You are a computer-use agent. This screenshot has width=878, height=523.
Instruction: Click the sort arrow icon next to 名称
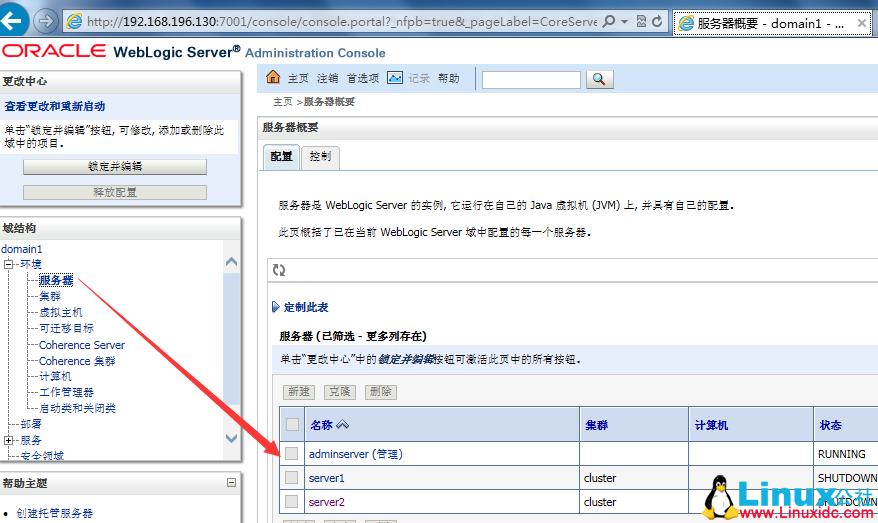[x=343, y=424]
